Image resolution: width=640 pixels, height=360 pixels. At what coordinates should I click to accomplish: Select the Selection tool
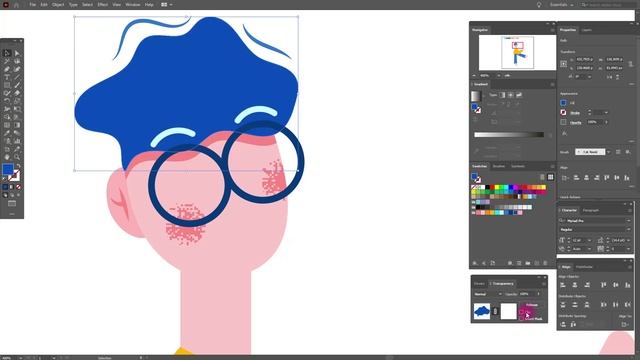[x=7, y=53]
